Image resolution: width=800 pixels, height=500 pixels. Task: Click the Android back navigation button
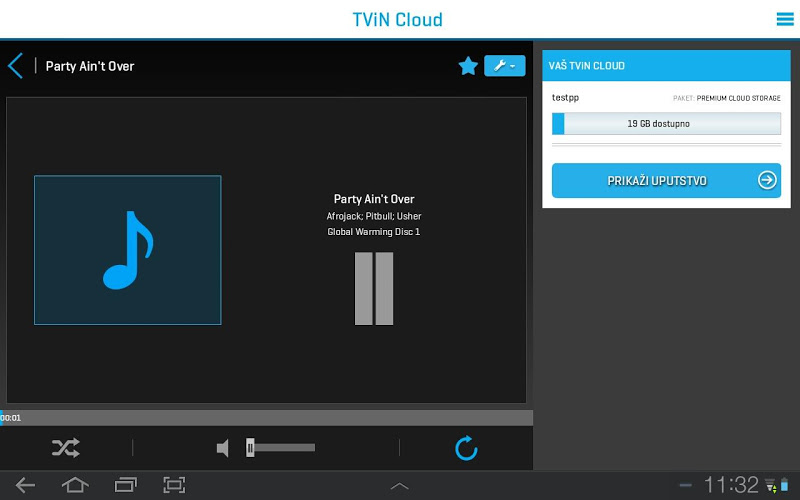tap(25, 485)
